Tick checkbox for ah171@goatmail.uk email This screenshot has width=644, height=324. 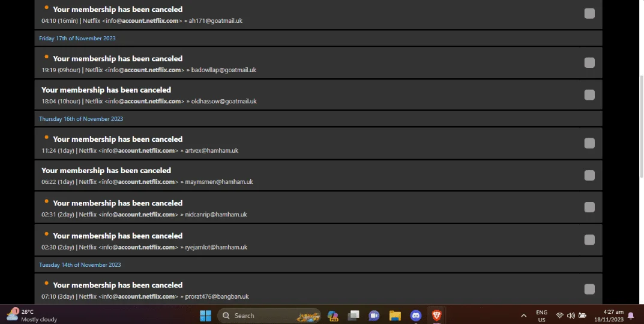click(x=589, y=14)
